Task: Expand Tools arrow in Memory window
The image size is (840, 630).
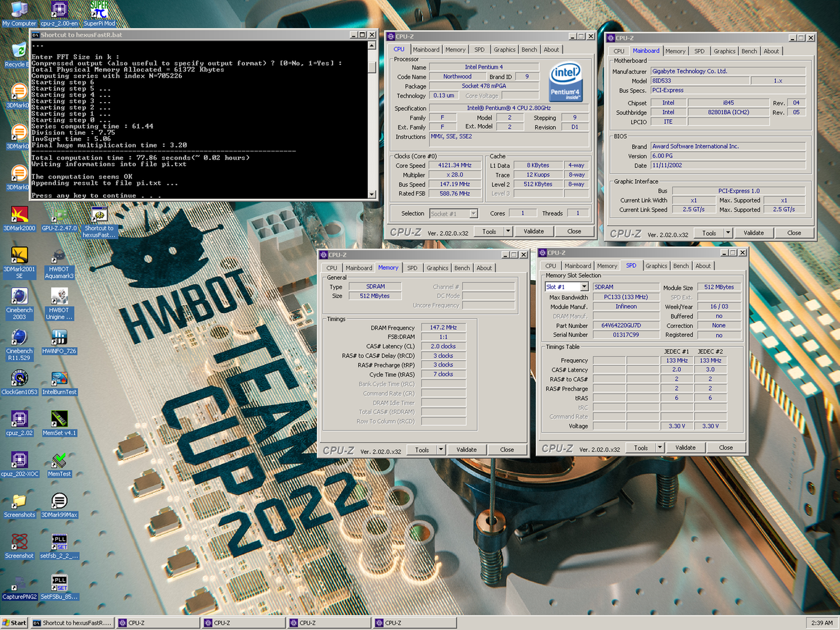Action: click(x=441, y=450)
